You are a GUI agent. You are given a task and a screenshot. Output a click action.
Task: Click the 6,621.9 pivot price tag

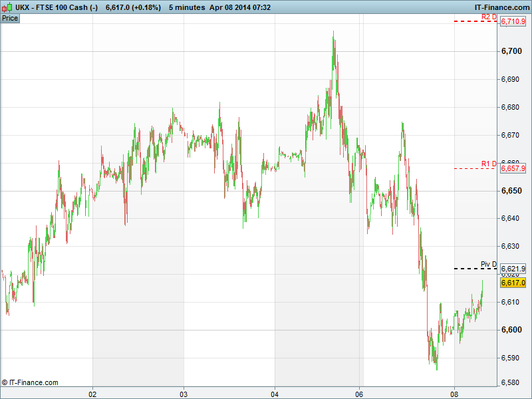click(513, 269)
